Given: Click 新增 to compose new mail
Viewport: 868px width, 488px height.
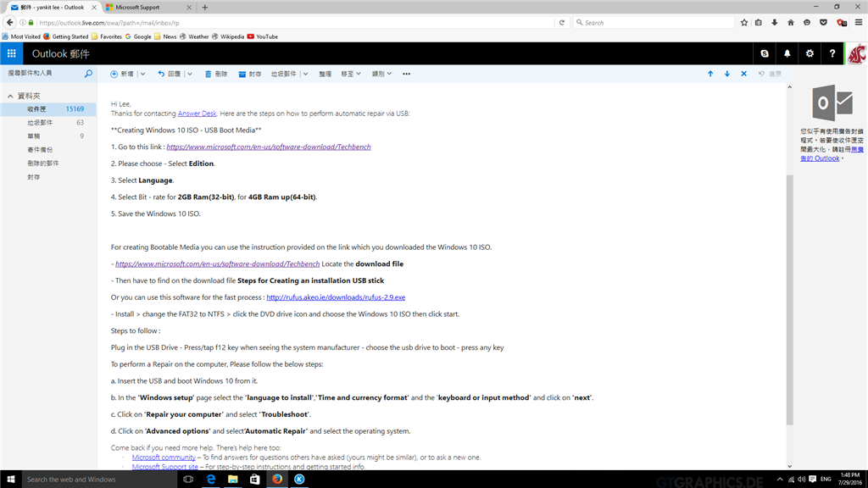Looking at the screenshot, I should click(x=122, y=74).
